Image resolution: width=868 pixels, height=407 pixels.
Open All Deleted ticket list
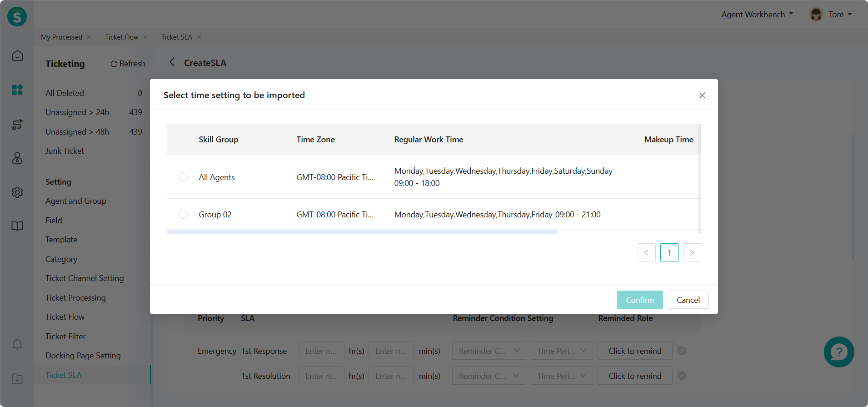tap(94, 93)
